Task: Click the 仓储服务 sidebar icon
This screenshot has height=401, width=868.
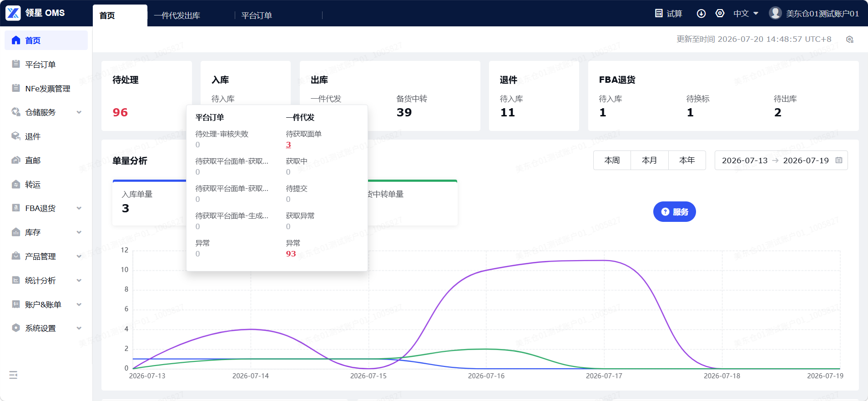Action: [16, 112]
